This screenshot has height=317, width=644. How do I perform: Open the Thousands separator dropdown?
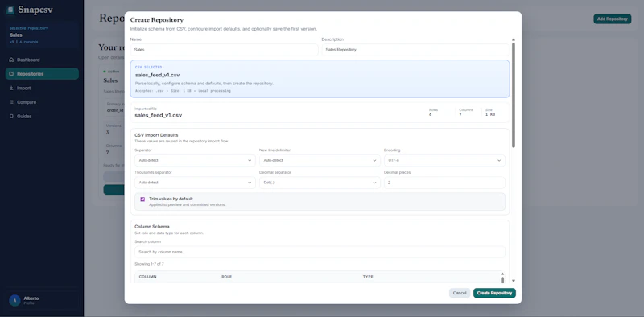click(195, 183)
